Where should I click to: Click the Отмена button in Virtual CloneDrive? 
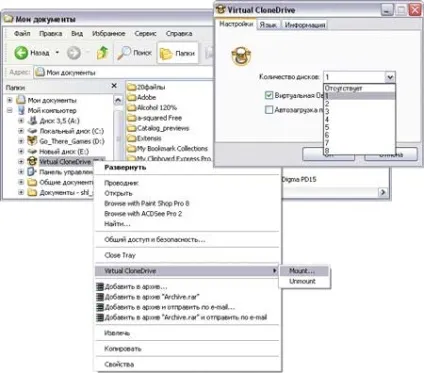391,155
